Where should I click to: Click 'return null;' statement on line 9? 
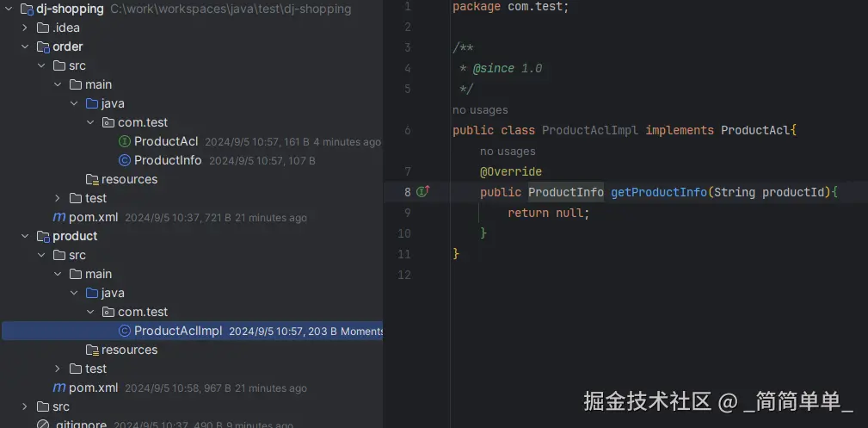point(549,213)
